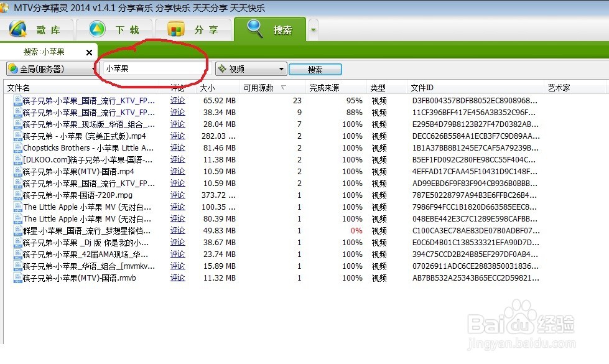Click file icon of 65.92 MB video
Viewport: 609px width, 364px height.
click(17, 101)
